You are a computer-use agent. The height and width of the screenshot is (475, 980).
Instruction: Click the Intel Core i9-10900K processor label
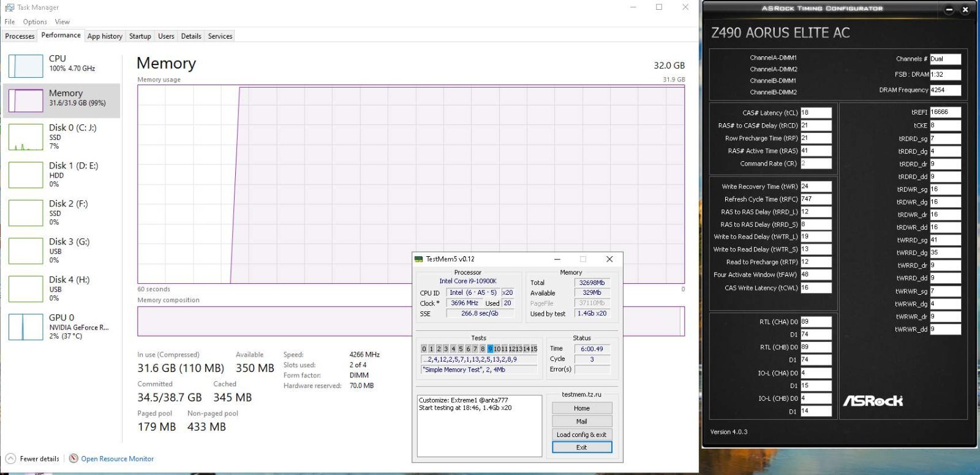tap(468, 281)
